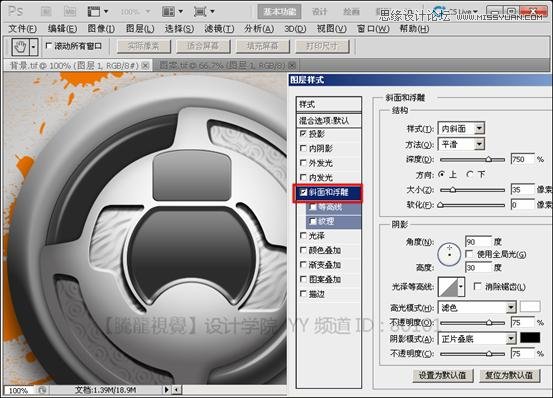Open the Arrange Documents icon menu

tap(172, 12)
